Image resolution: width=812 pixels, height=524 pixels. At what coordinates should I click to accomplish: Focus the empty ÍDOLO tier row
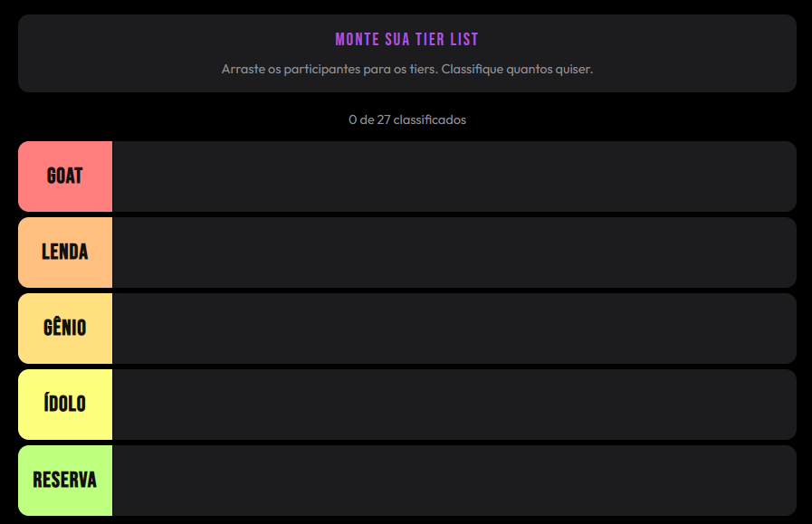pos(454,405)
